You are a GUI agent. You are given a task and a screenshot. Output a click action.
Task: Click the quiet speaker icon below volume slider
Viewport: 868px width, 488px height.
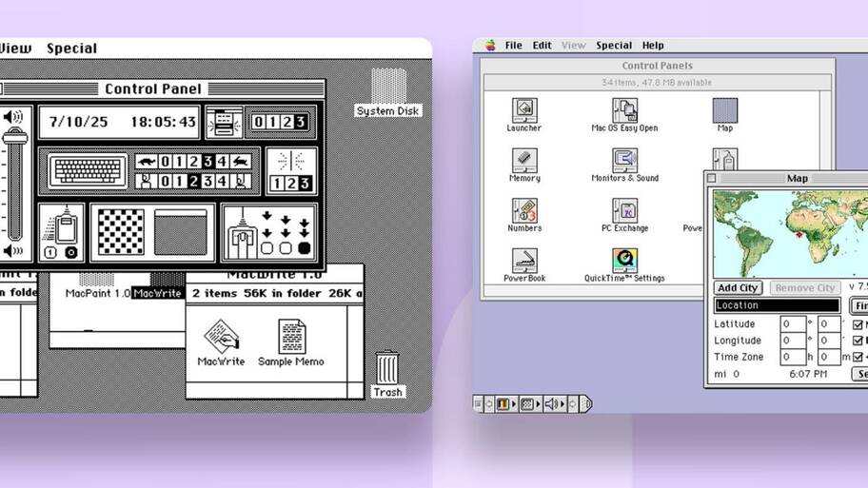pos(13,250)
